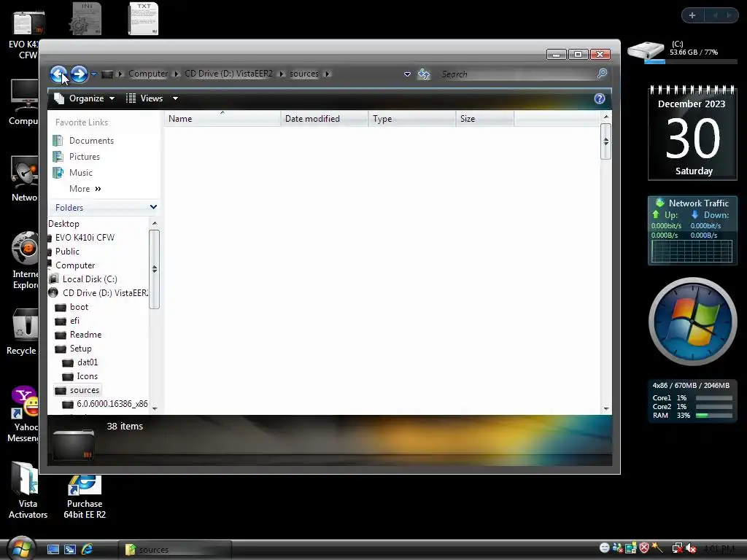Expand arrow after CD Drive breadcrumb

281,74
